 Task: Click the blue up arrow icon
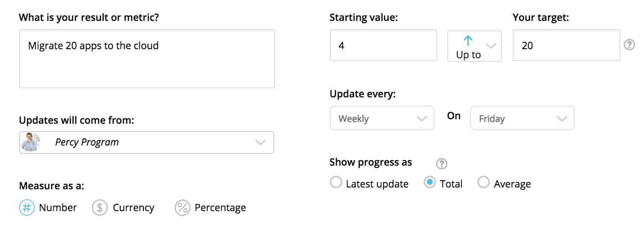pos(468,41)
